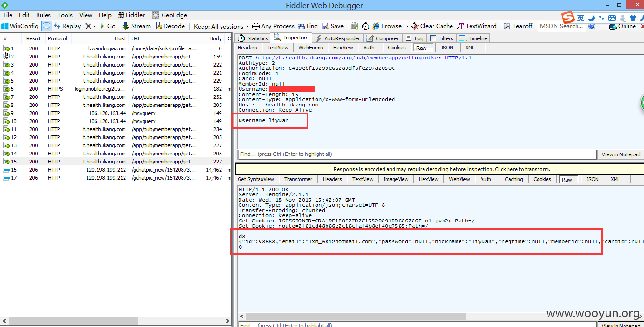
Task: Select session 16 with body 14,462
Action: pyautogui.click(x=116, y=170)
